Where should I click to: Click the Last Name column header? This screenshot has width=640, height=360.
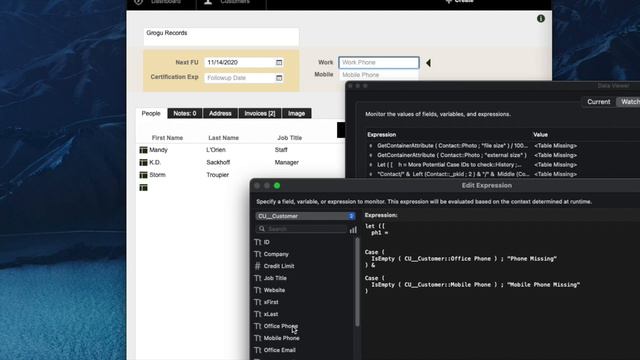223,138
